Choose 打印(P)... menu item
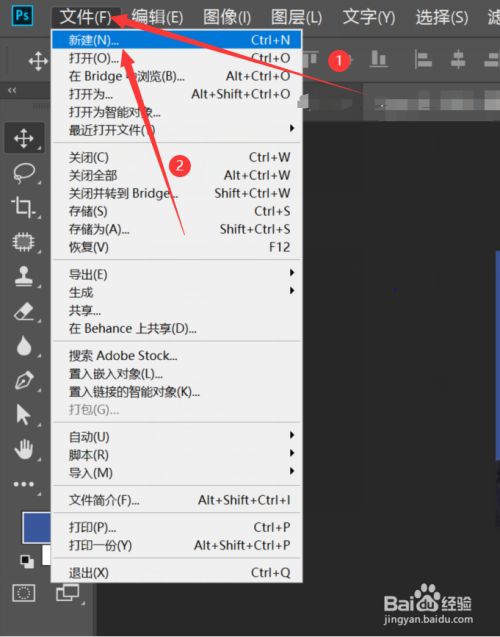 (x=177, y=527)
